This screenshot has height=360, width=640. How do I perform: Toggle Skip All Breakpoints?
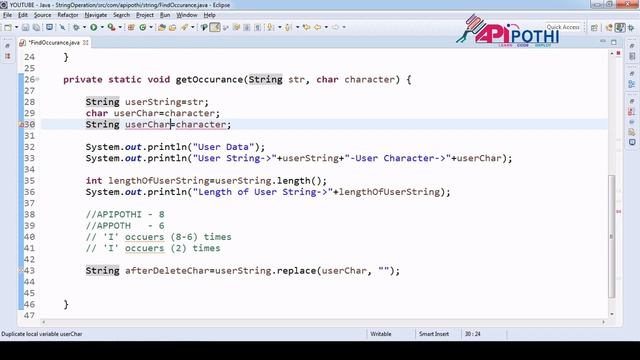[x=62, y=27]
